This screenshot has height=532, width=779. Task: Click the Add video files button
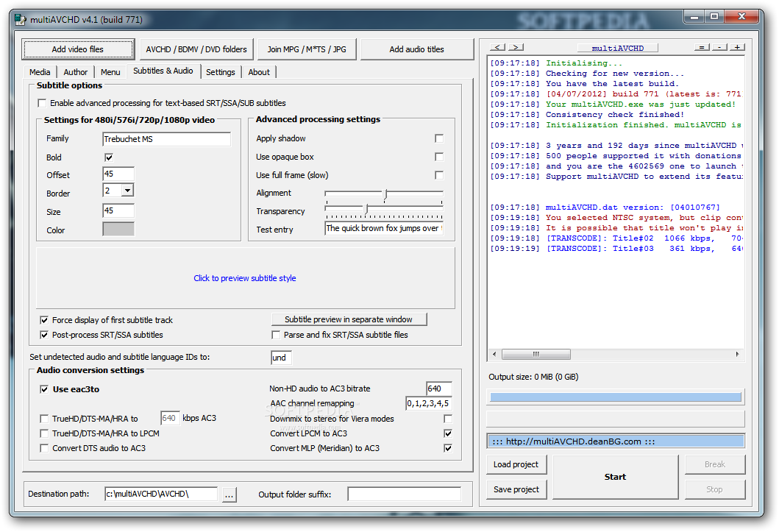78,49
